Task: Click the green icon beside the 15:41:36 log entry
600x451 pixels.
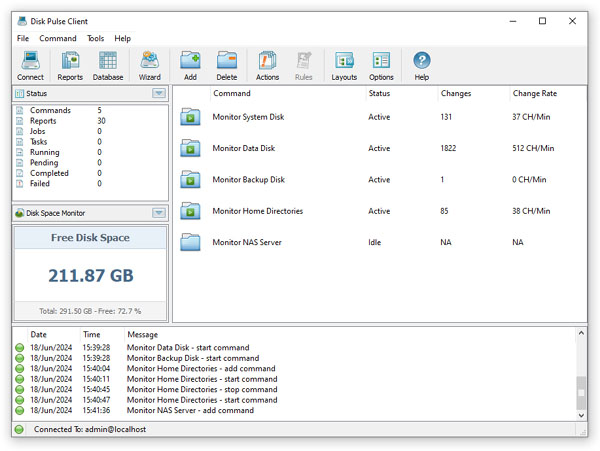Action: (20, 410)
